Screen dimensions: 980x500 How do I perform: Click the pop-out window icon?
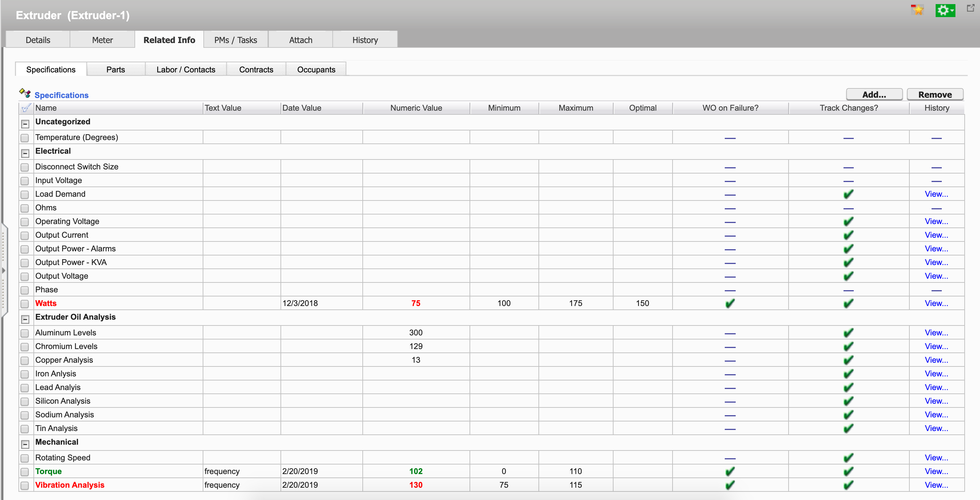(x=970, y=8)
